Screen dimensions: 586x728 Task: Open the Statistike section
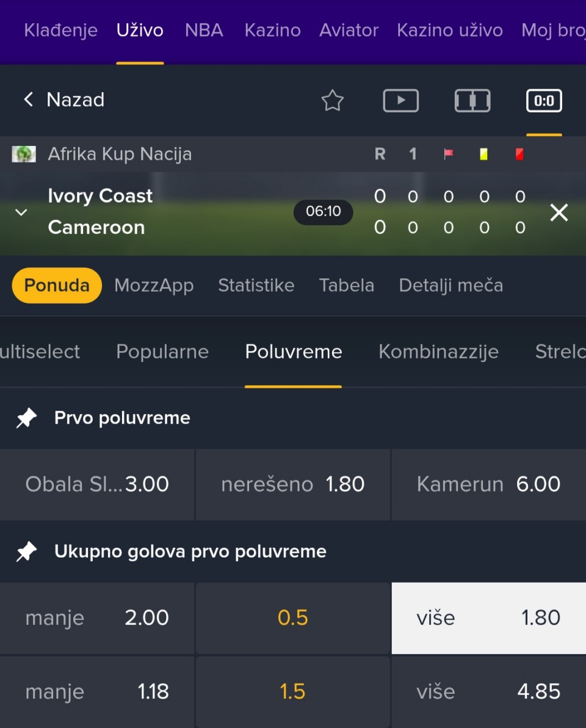[256, 285]
